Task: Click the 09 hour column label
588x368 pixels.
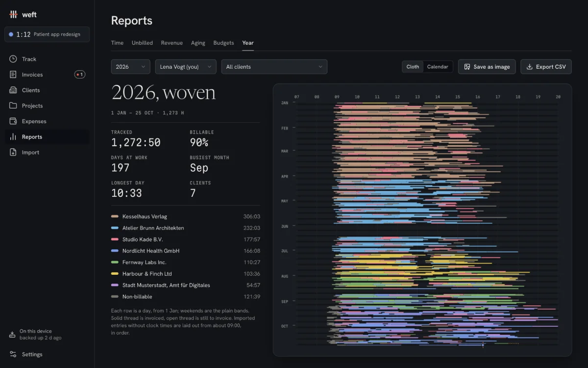Action: 337,97
